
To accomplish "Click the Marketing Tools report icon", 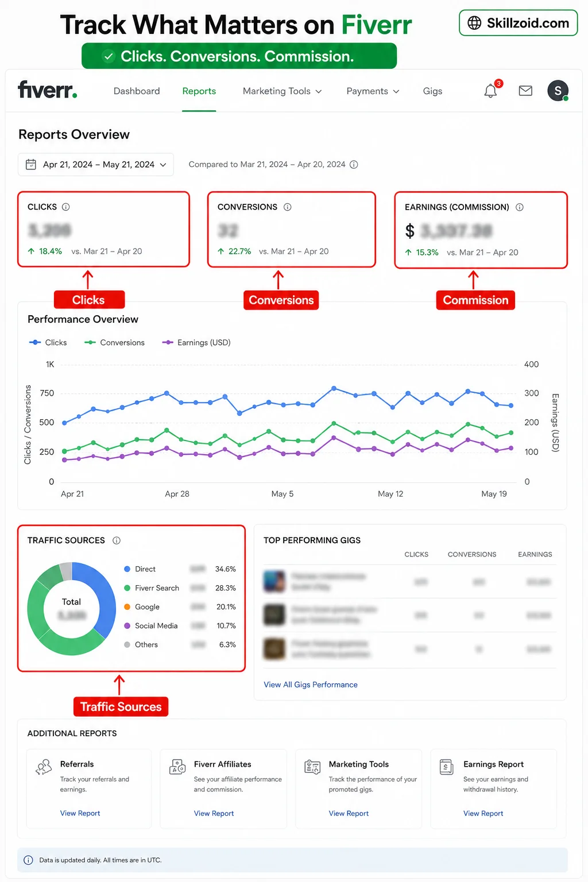I will (x=312, y=767).
